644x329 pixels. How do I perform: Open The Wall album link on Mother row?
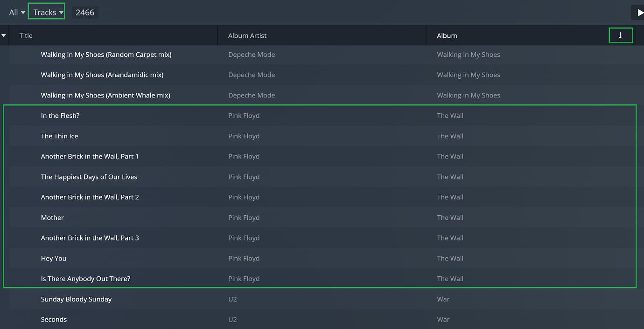pos(450,218)
